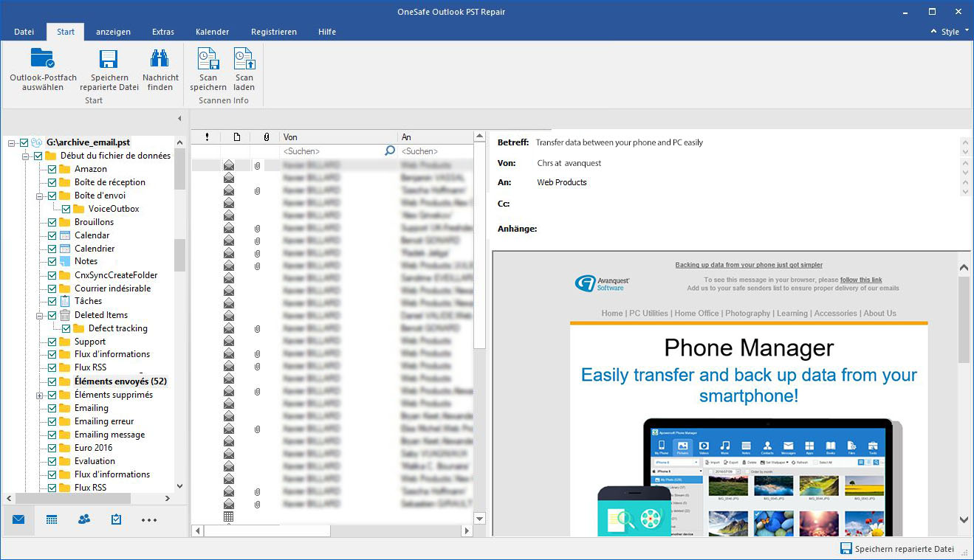Select the CnxSyncCreateFolder folder
This screenshot has width=974, height=560.
point(116,275)
